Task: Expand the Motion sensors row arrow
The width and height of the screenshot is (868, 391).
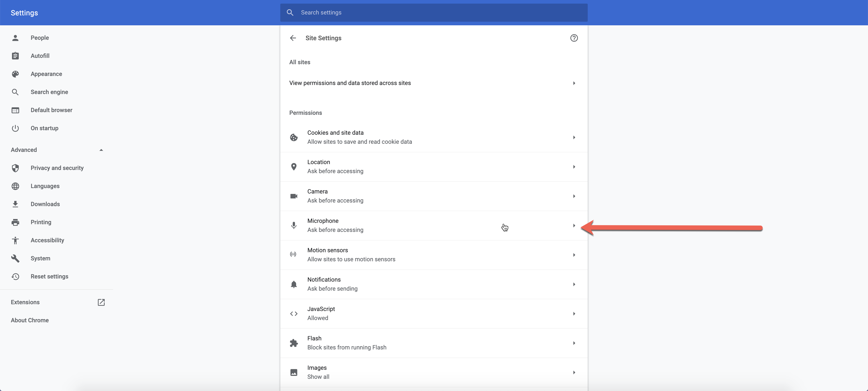Action: [x=574, y=255]
